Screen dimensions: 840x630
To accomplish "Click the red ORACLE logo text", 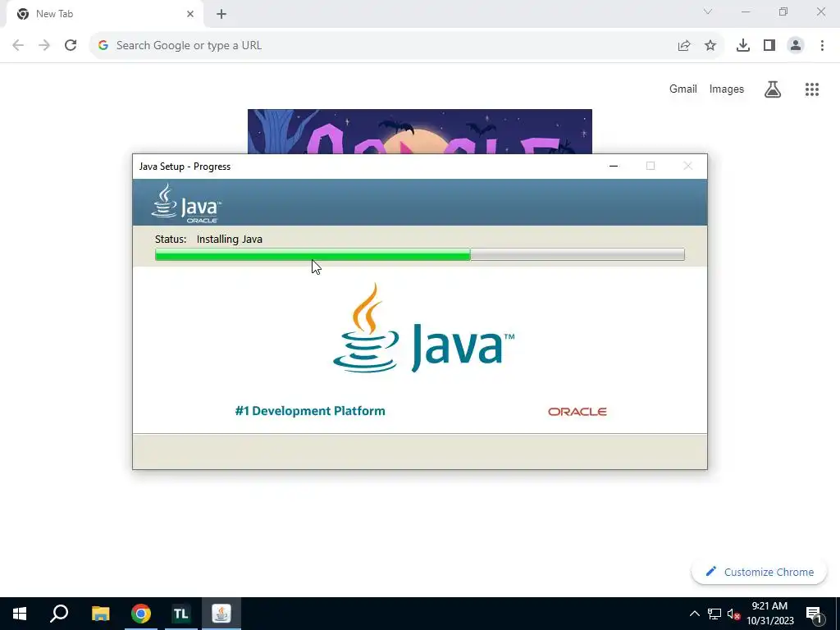I will tap(577, 412).
